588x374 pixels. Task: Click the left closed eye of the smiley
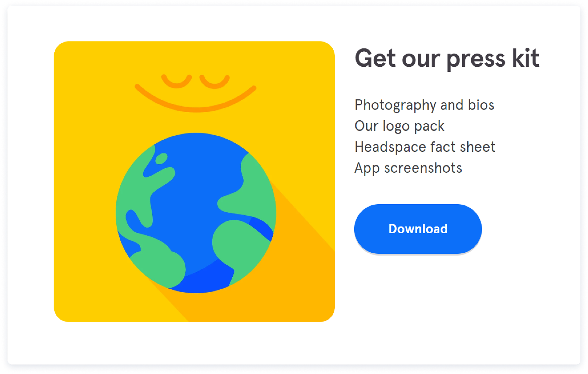(177, 81)
